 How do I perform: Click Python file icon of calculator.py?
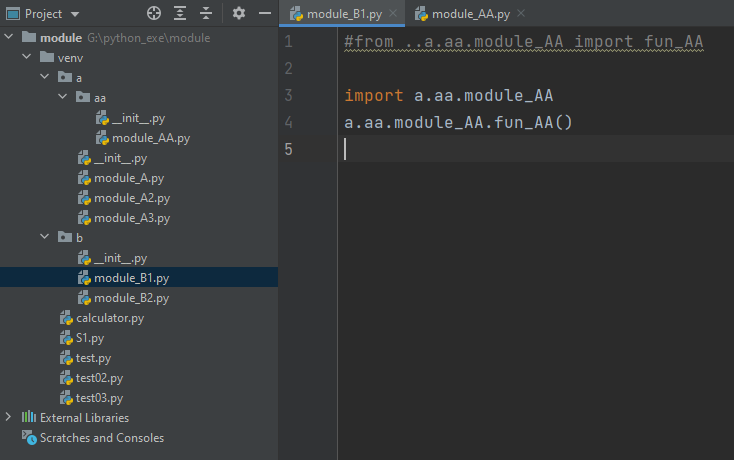coord(66,318)
